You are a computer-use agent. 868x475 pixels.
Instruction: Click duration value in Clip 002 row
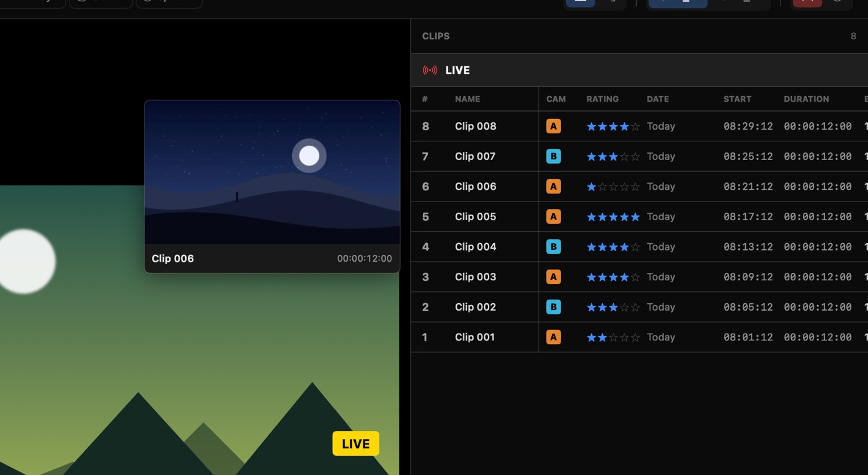(818, 307)
